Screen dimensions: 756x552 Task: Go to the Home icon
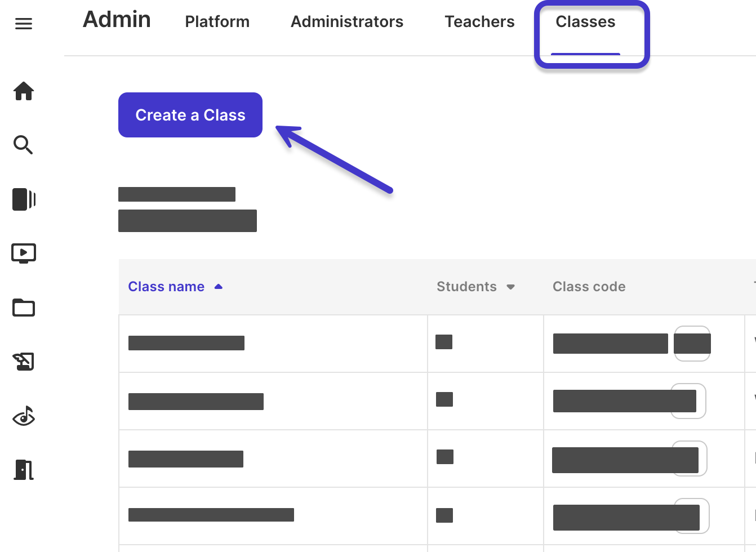coord(24,91)
